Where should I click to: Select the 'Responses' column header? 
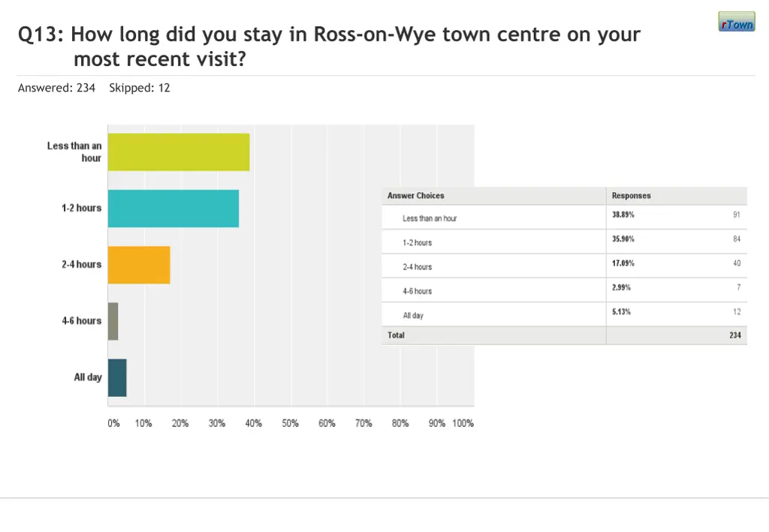pyautogui.click(x=632, y=196)
